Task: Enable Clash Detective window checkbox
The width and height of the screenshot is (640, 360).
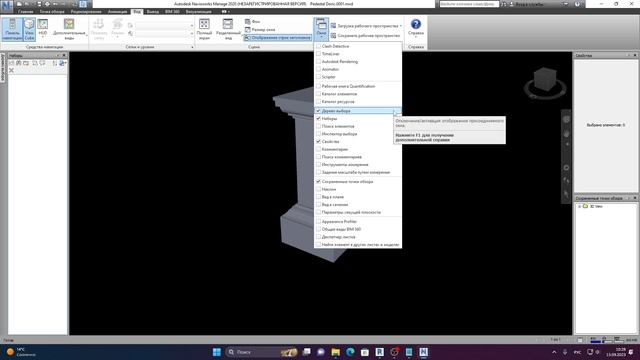Action: [318, 46]
